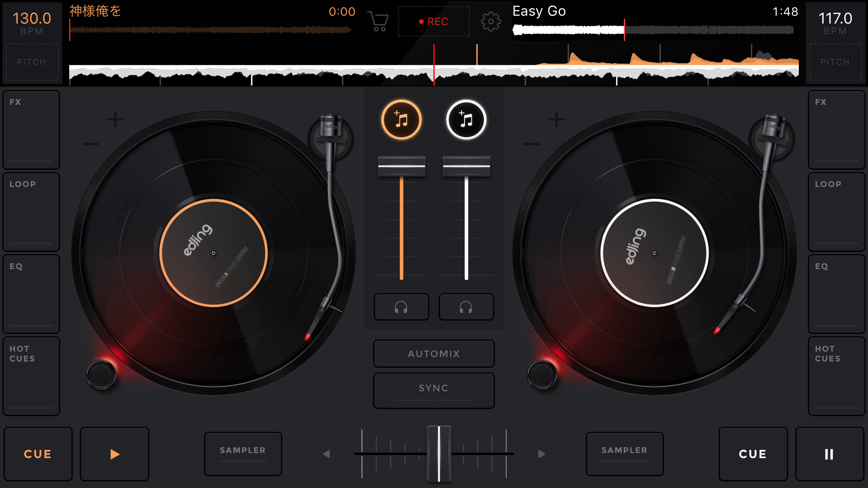This screenshot has width=868, height=488.
Task: Click crossfader right arrow
Action: (541, 454)
